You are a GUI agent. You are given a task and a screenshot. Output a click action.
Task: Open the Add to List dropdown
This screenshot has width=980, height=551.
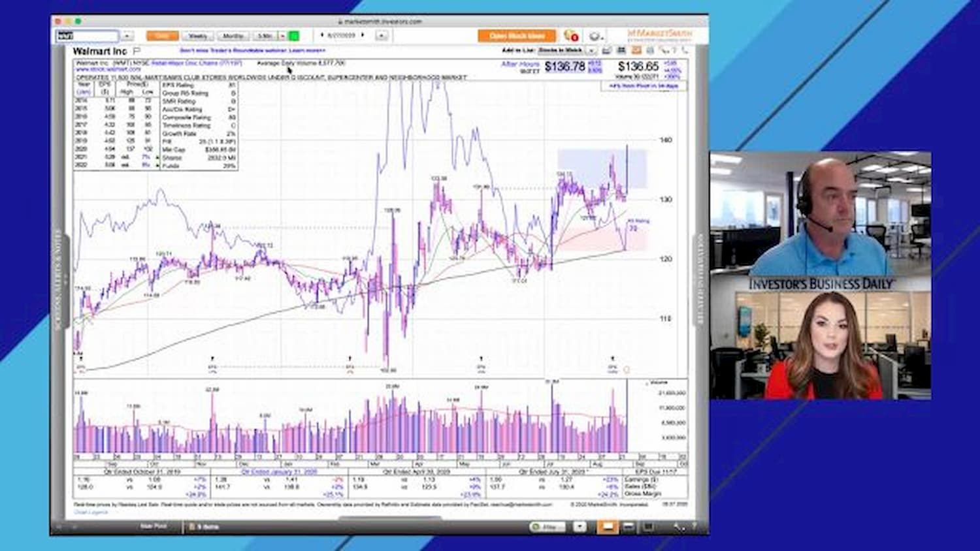592,50
